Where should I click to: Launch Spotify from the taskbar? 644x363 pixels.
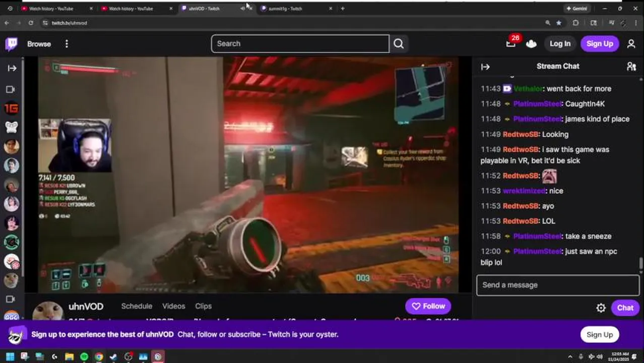point(84,357)
